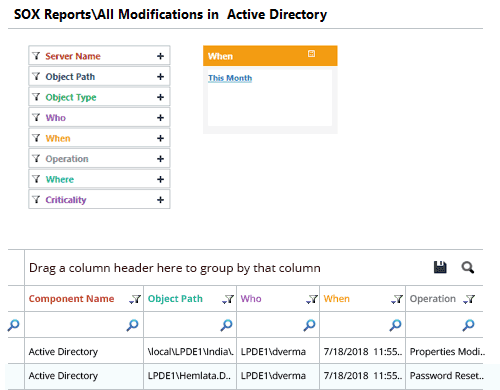Select the date in the Properties Modi row

363,352
